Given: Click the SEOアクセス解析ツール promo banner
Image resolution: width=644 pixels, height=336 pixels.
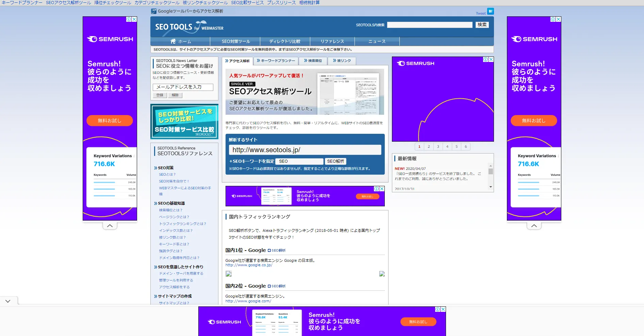Looking at the screenshot, I should [x=305, y=92].
